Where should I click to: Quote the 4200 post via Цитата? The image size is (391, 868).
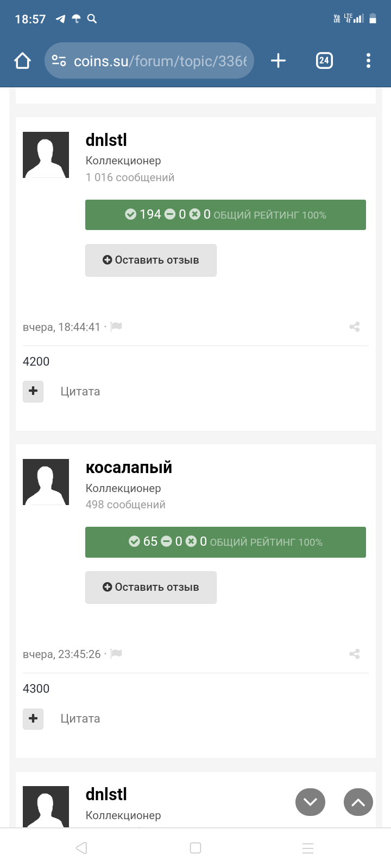pos(80,391)
